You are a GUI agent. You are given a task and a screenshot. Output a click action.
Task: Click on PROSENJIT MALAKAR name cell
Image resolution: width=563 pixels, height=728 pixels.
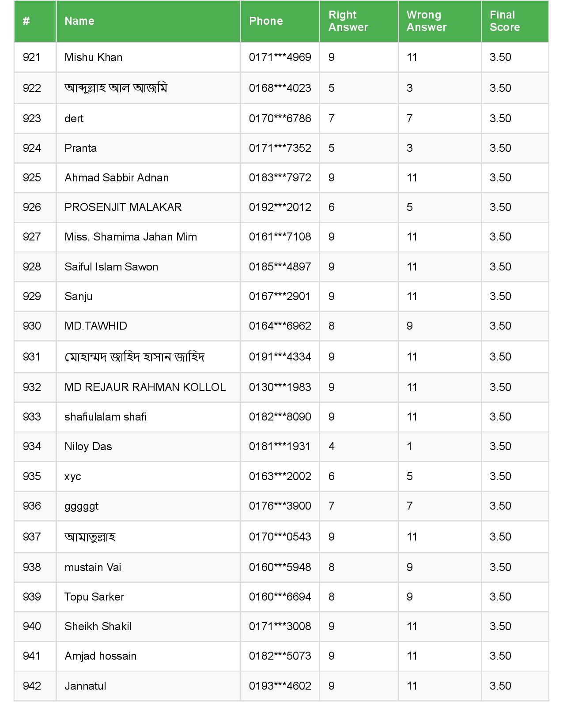tap(123, 207)
